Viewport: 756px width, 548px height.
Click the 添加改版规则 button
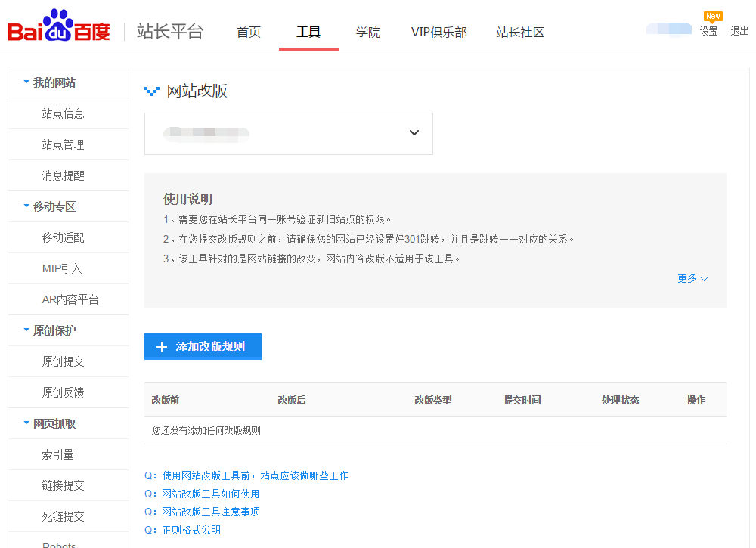coord(203,346)
